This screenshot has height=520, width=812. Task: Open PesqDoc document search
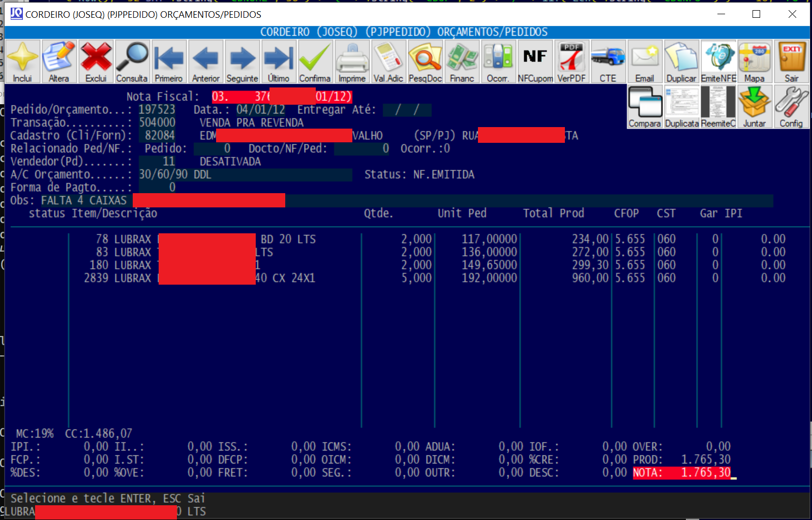(425, 62)
